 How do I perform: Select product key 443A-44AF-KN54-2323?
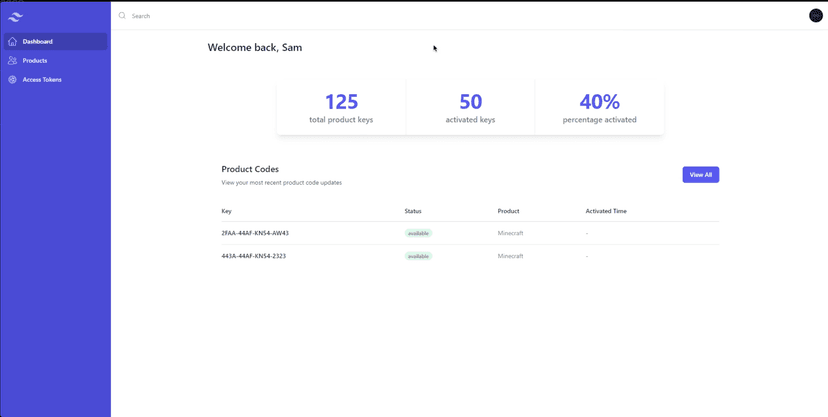tap(253, 256)
